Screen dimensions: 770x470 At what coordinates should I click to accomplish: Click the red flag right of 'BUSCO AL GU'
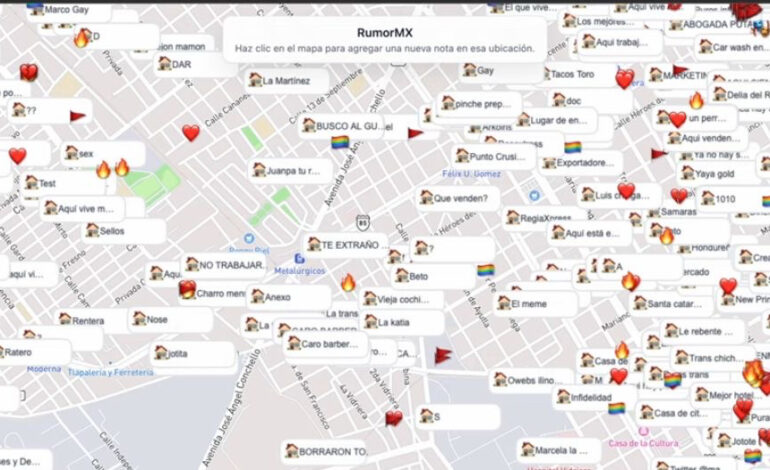coord(415,133)
